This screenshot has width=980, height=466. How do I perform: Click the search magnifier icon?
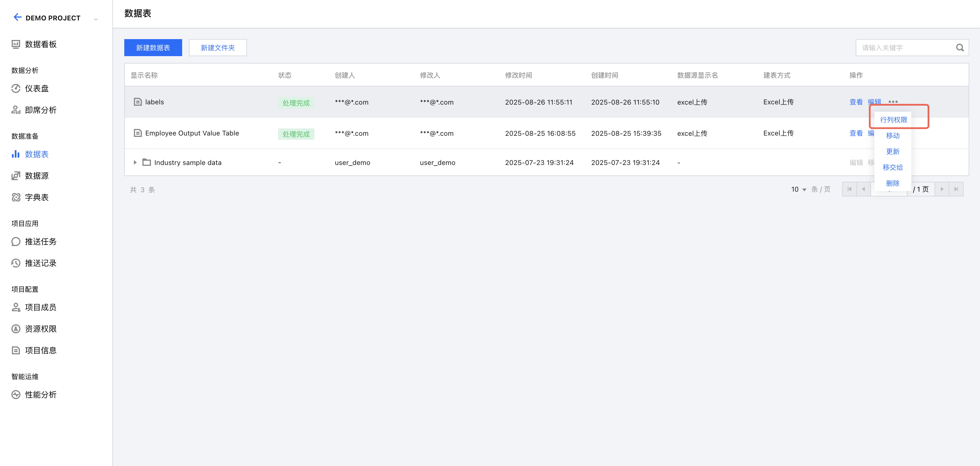[960, 48]
